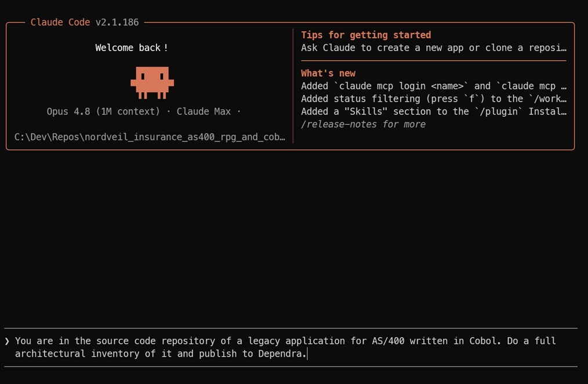Click the 'Tips for getting started' heading
Screen dimensions: 588x384
tap(366, 35)
